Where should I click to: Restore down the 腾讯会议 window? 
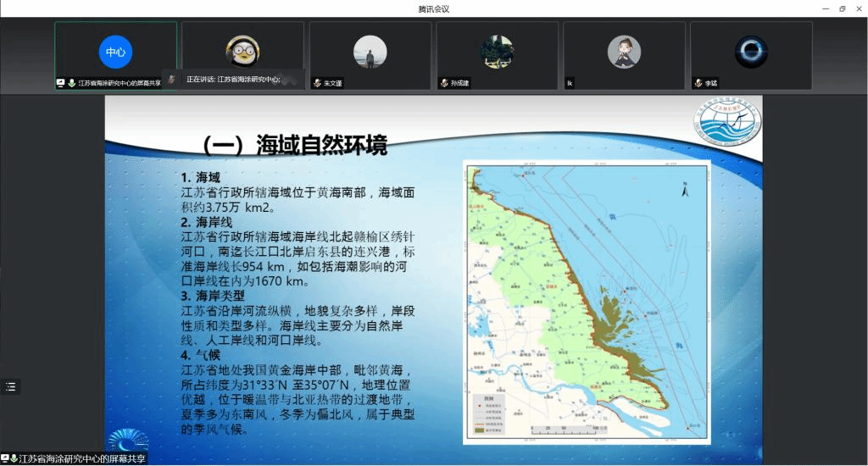pos(842,8)
